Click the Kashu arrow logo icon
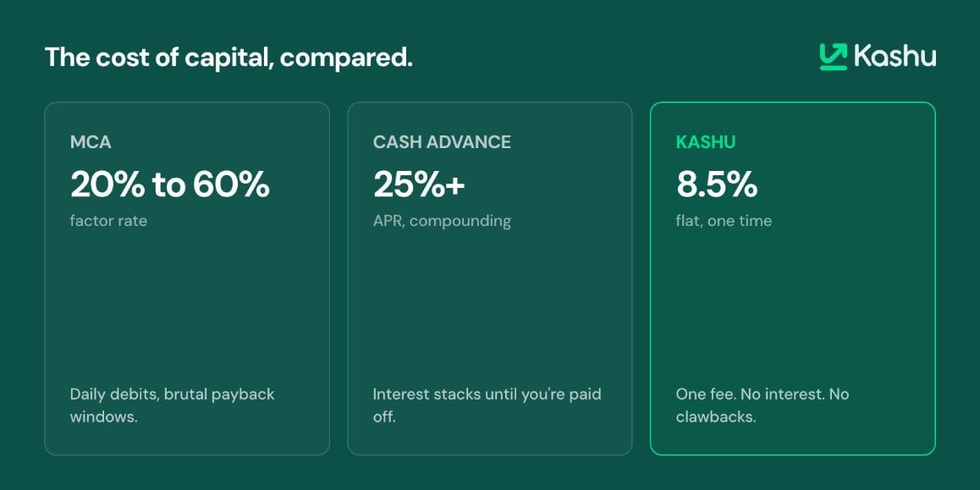The image size is (980, 490). coord(833,56)
